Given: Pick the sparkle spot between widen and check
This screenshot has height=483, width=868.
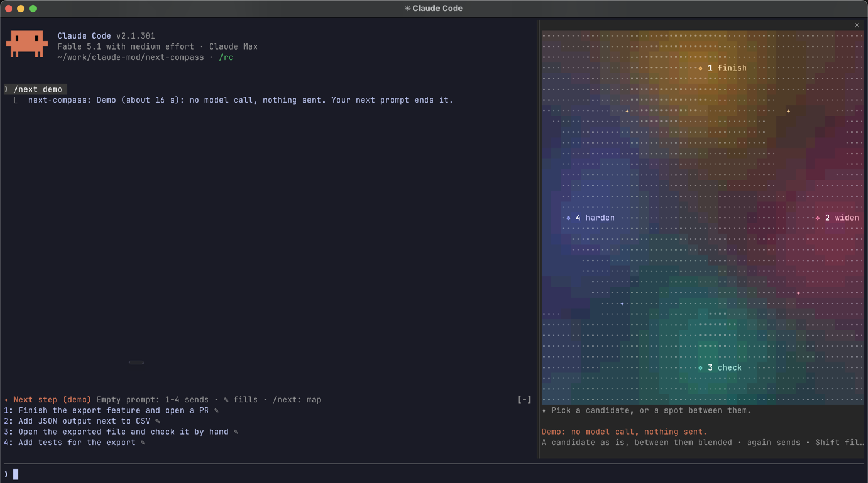Looking at the screenshot, I should click(798, 293).
